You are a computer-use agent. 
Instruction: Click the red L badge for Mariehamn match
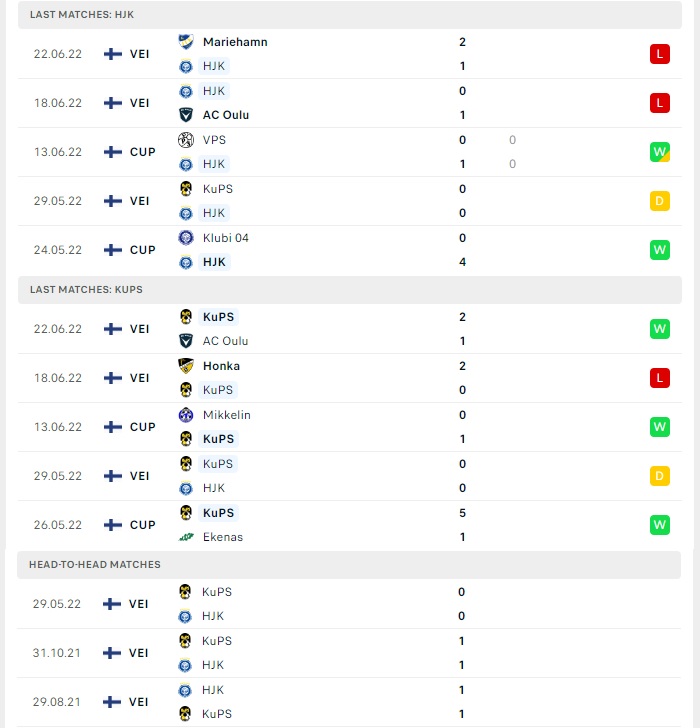660,54
